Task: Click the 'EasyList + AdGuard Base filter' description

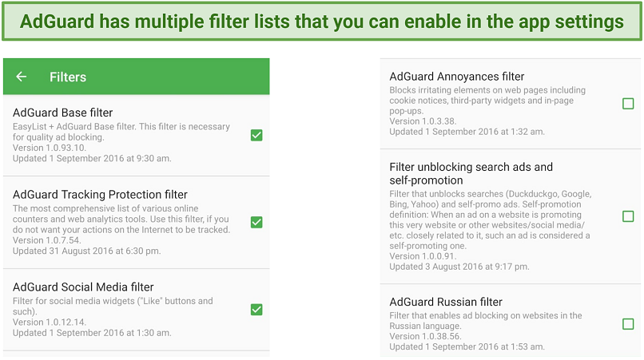Action: (121, 132)
